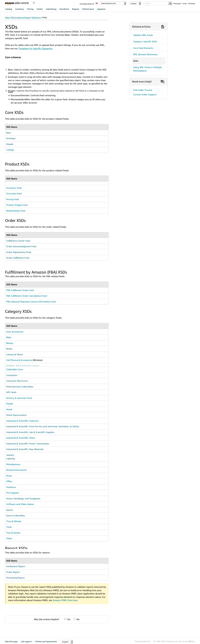Select Yes for article helpful

65,619
